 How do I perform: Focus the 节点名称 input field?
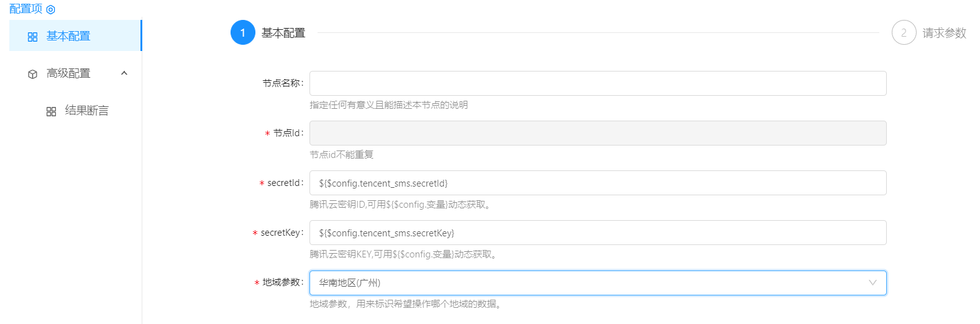pyautogui.click(x=598, y=83)
